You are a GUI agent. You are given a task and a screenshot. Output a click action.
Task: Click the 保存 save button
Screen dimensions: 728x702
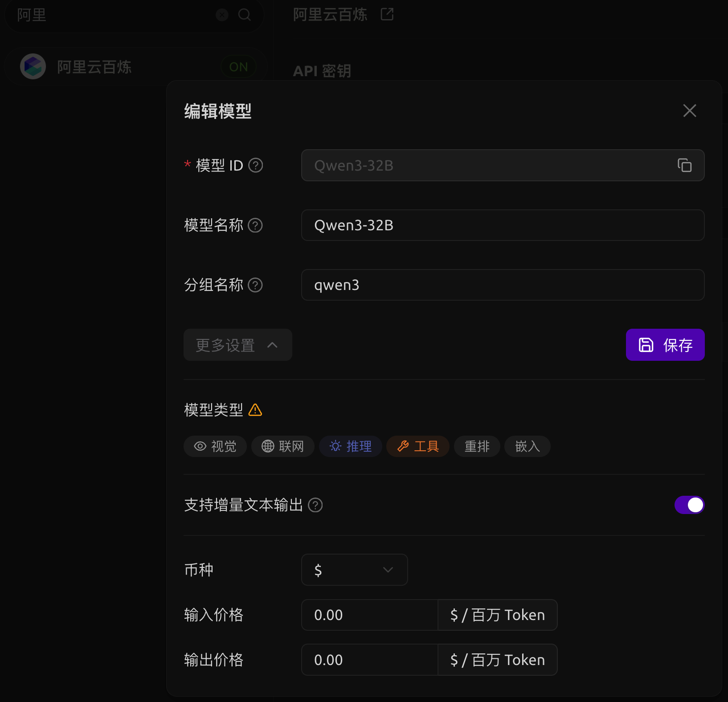click(x=665, y=345)
